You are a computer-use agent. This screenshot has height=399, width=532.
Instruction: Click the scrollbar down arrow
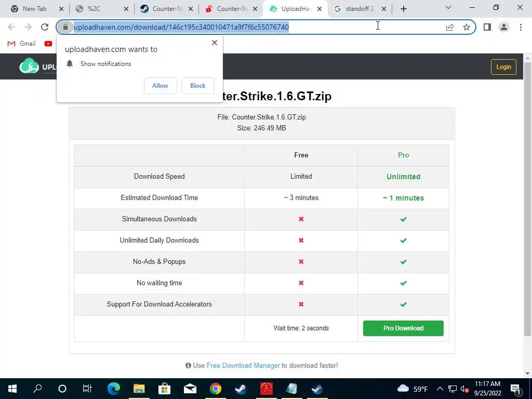click(527, 374)
